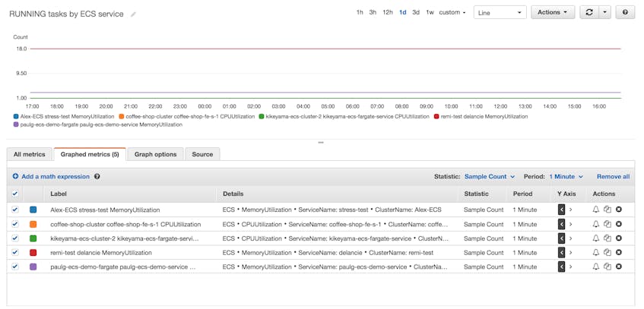Click the paulg-ecs-demo-fargate legend entry
The image size is (644, 309).
click(x=98, y=125)
